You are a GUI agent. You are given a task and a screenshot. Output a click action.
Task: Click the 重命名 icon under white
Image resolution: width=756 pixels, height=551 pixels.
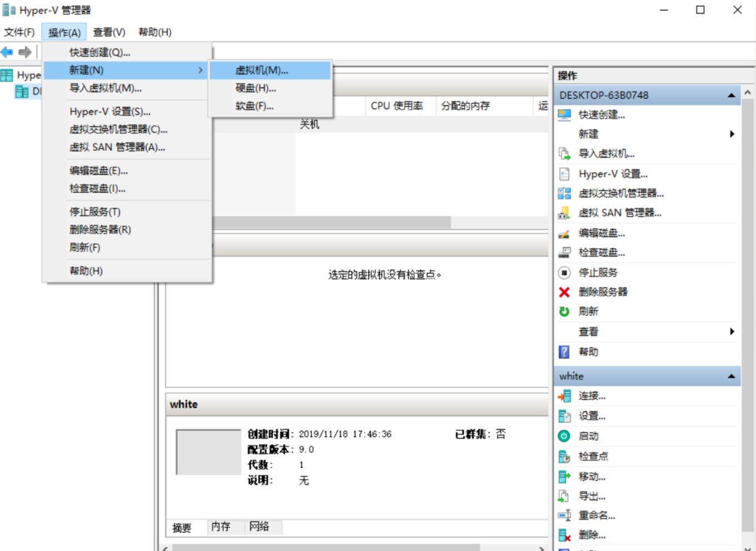click(564, 515)
